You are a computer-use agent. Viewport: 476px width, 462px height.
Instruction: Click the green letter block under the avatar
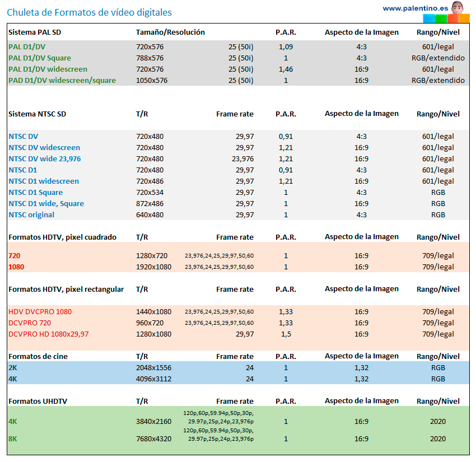441,18
